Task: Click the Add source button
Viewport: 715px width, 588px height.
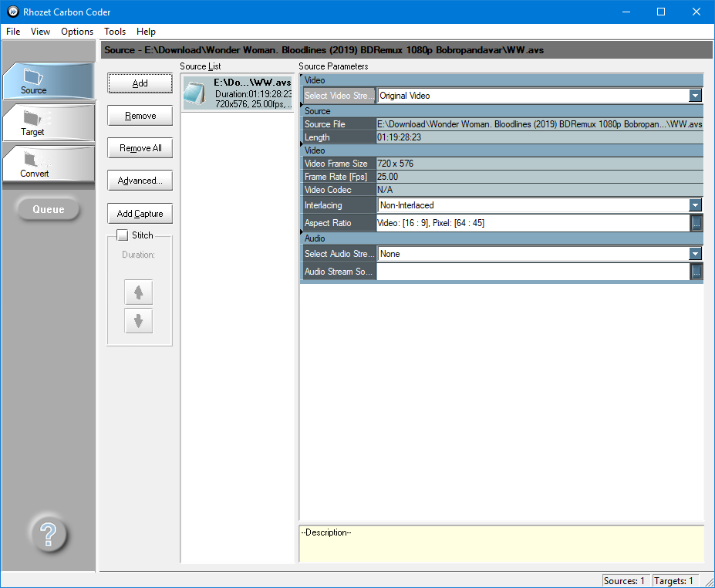Action: (x=140, y=83)
